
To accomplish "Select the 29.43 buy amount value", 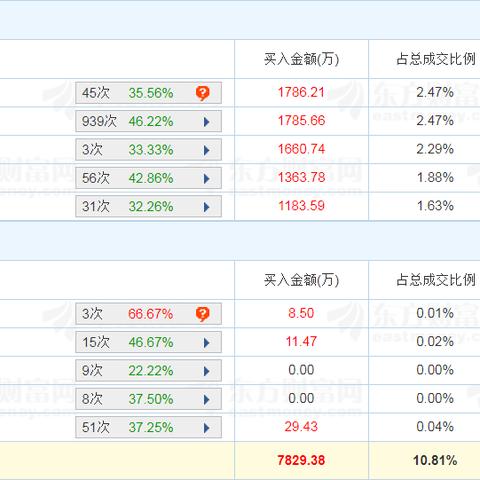I will (x=301, y=427).
